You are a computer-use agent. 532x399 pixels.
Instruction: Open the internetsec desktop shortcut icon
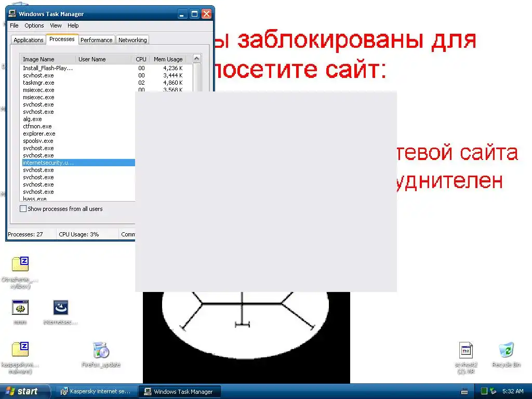(x=61, y=308)
